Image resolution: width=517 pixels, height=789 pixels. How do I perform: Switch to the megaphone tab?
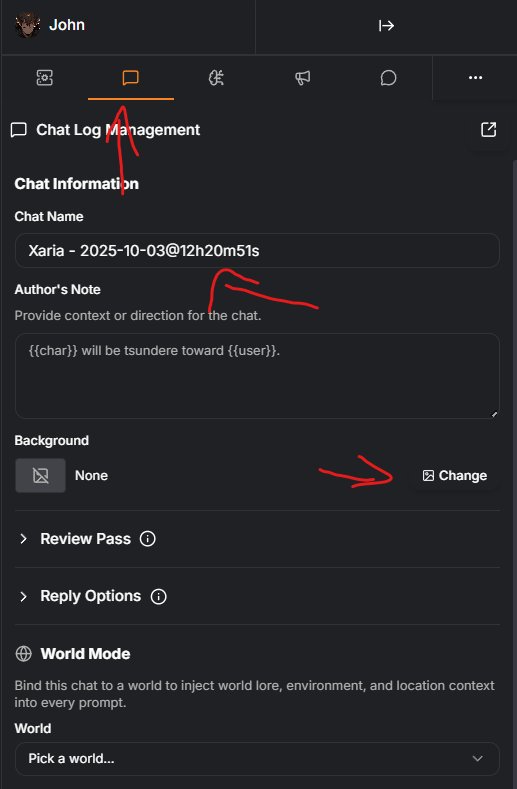[x=303, y=77]
